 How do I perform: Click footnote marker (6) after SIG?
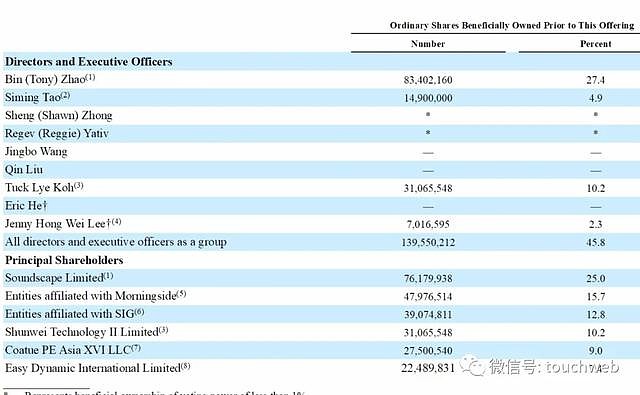click(140, 312)
